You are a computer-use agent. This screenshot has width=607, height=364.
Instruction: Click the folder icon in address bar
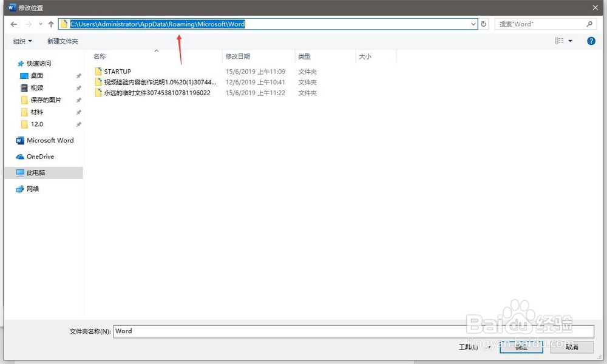coord(64,24)
